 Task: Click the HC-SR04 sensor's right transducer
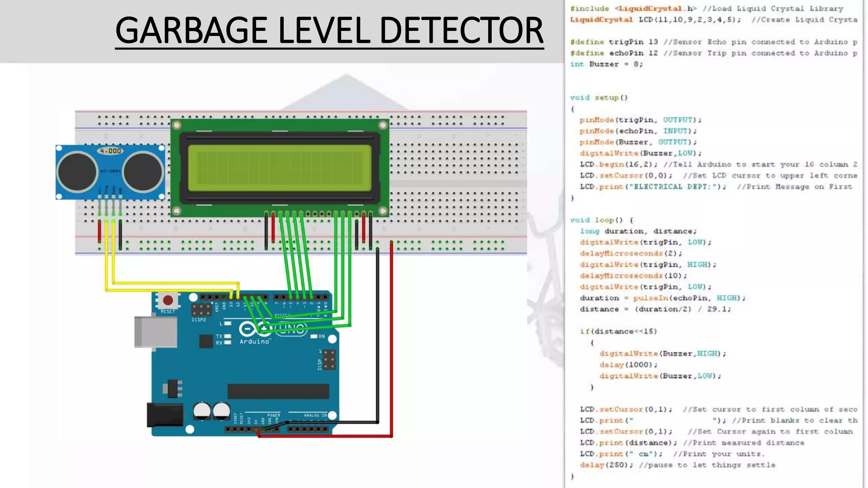click(x=143, y=172)
